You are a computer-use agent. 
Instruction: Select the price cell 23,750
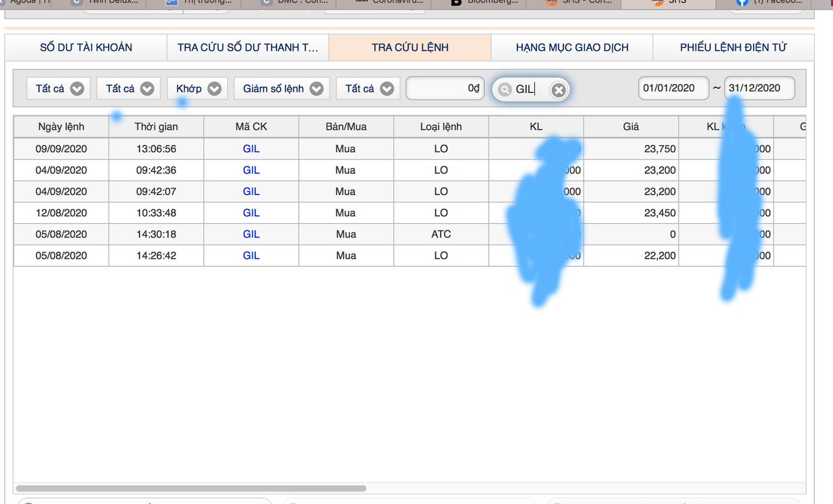(631, 149)
